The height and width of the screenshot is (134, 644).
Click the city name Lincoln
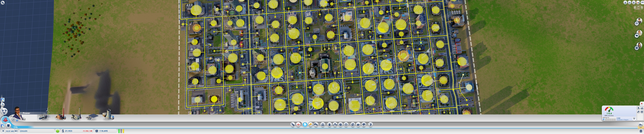(24, 131)
